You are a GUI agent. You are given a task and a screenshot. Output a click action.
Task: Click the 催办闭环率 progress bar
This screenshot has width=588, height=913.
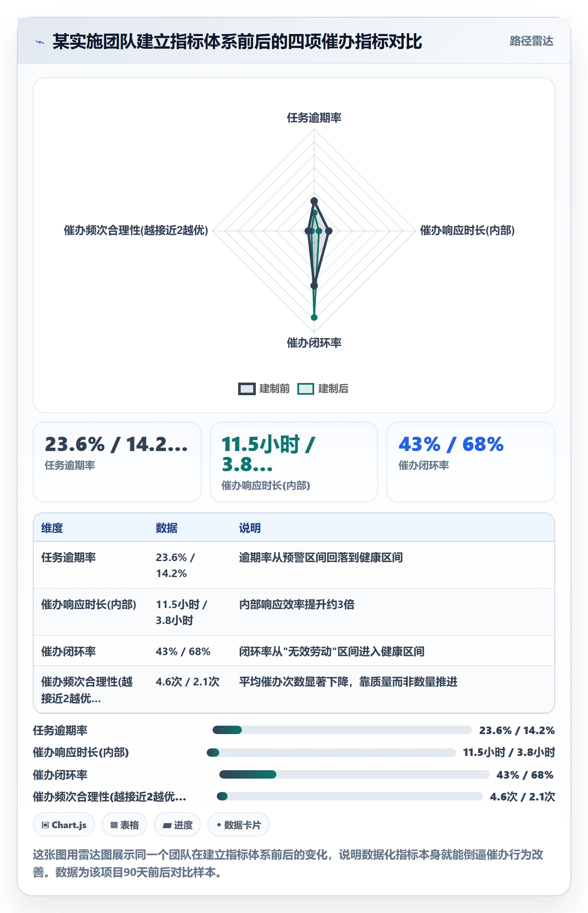click(x=354, y=775)
